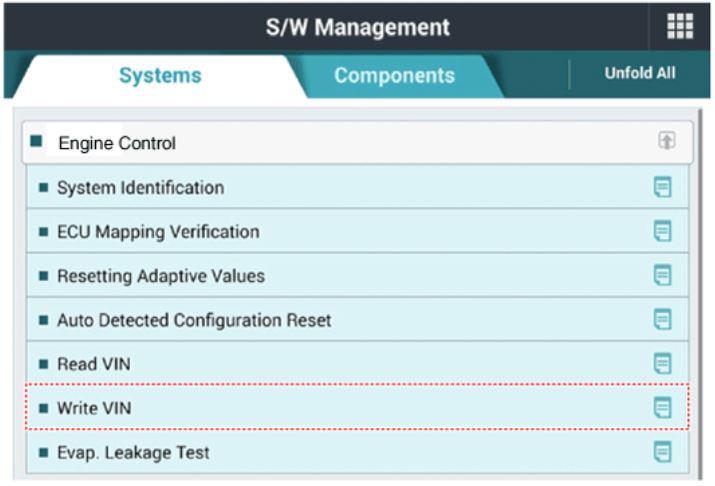Select Resetting Adaptive Values item
Viewport: 715px width, 486px height.
pyautogui.click(x=160, y=276)
